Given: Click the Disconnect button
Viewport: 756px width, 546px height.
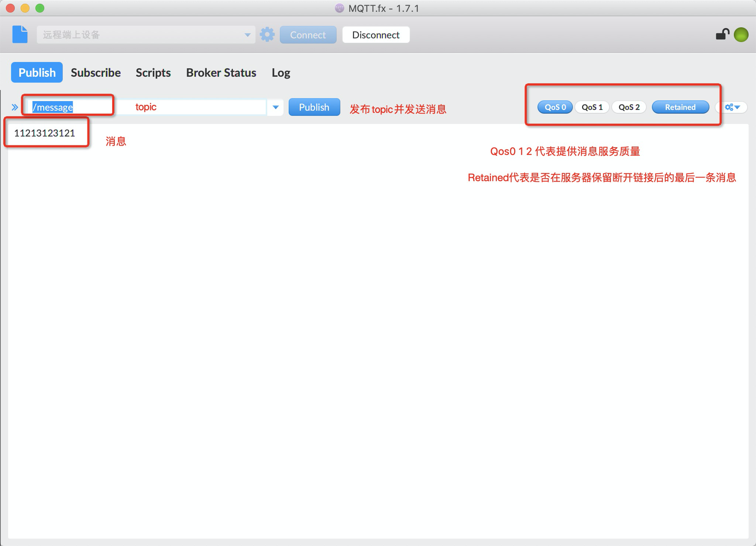Looking at the screenshot, I should pos(376,35).
